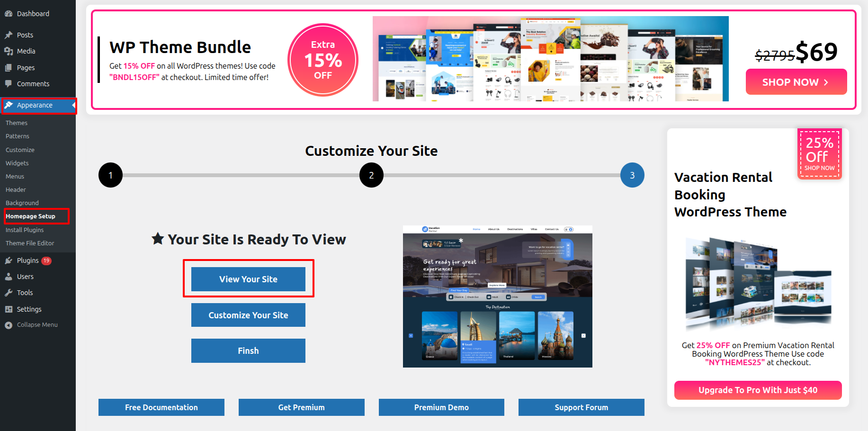Click the vacation rental theme preview thumbnail
868x431 pixels.
(497, 296)
